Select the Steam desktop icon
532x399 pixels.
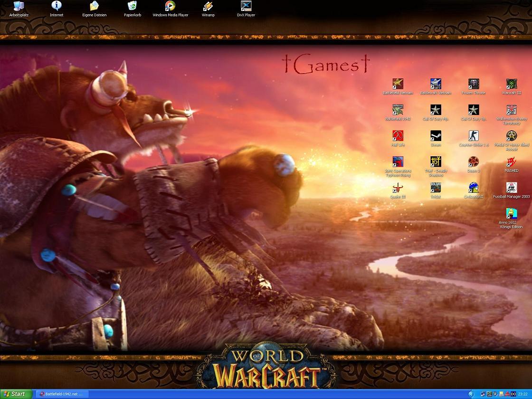coord(436,136)
